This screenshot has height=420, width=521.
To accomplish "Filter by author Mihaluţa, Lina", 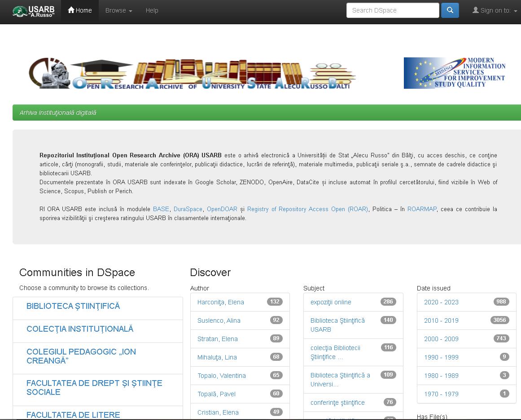I will tap(217, 357).
